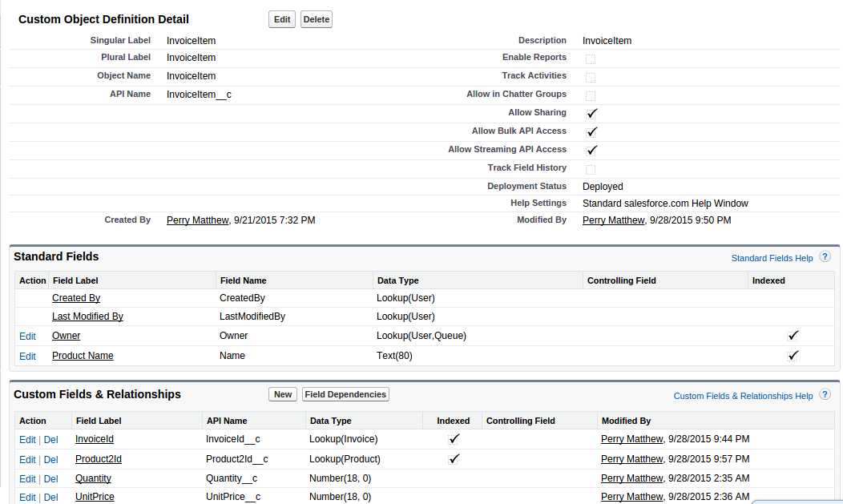Click API Name value InvoiceItem__c
This screenshot has height=504, width=843.
199,95
